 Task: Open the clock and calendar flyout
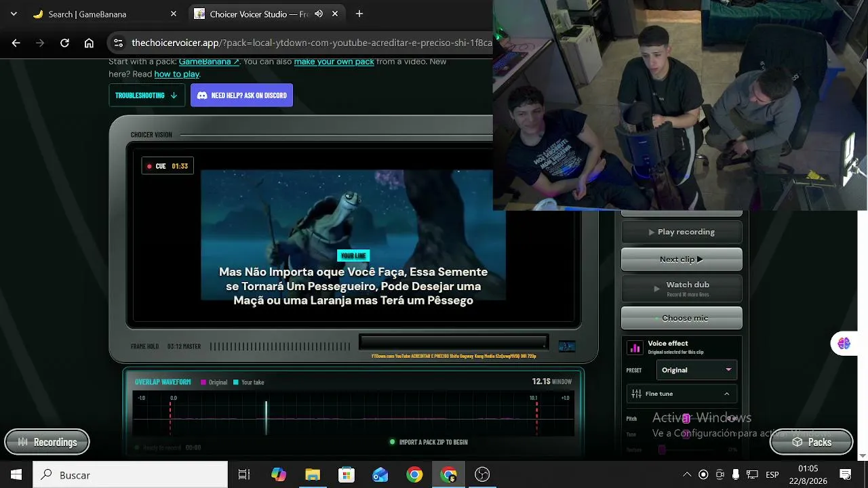tap(808, 474)
